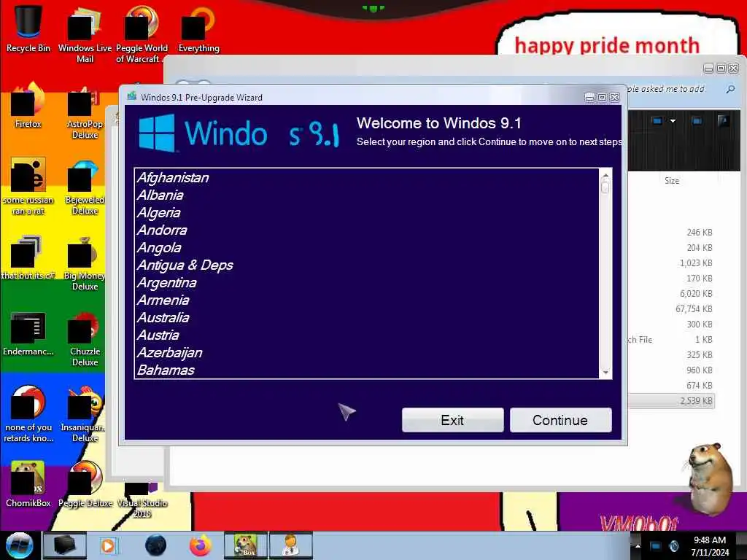The width and height of the screenshot is (747, 560).
Task: Switch to the ChomikBox taskbar button
Action: click(x=246, y=545)
